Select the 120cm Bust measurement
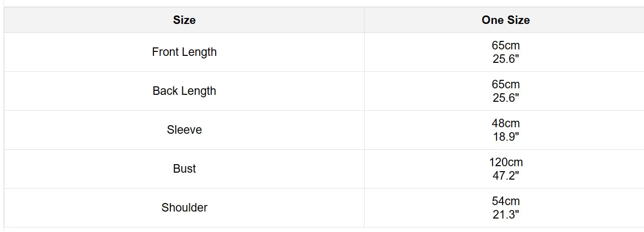Viewport: 644px width, 232px height. click(x=506, y=162)
